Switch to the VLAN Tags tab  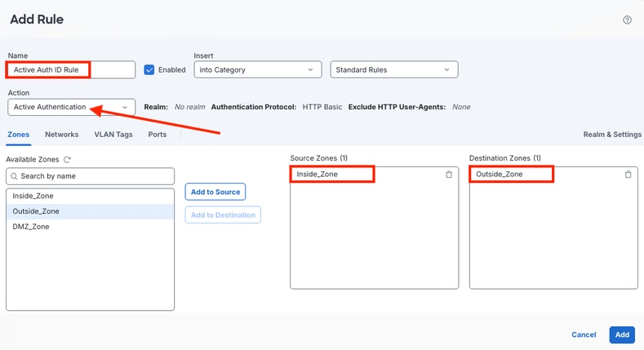[113, 135]
